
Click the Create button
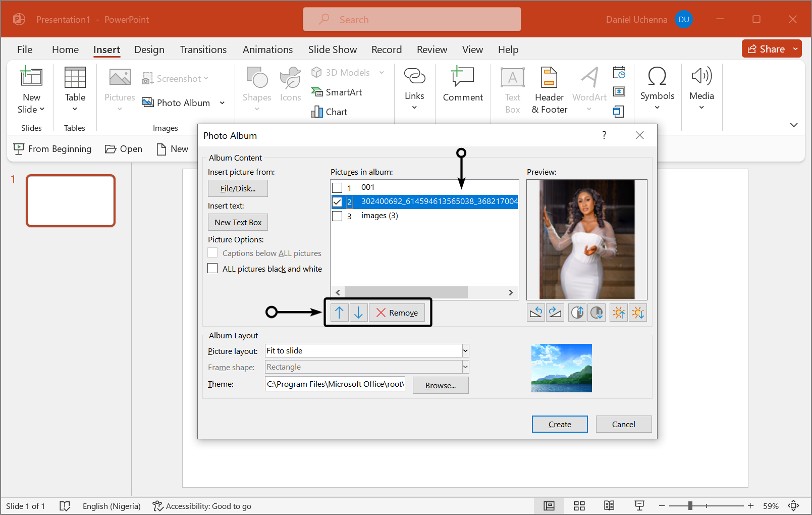tap(560, 424)
